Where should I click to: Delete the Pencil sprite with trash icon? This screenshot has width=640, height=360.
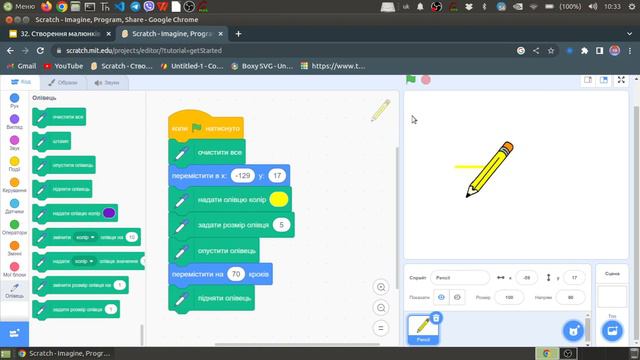(x=436, y=318)
